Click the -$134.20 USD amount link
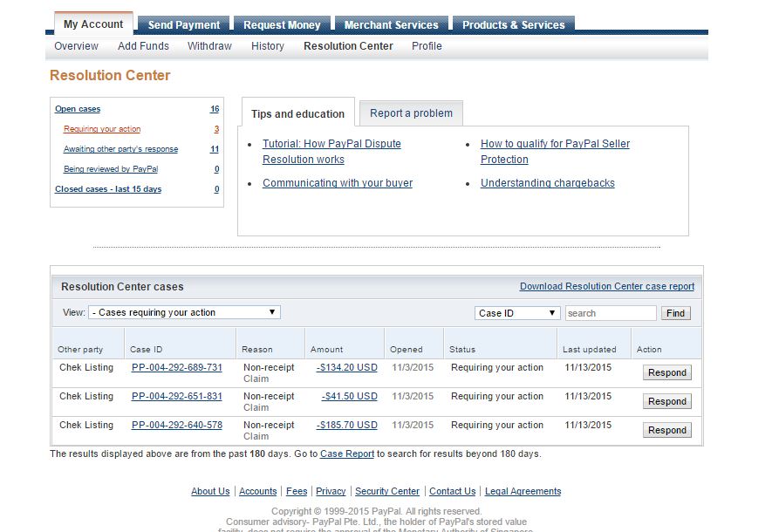This screenshot has width=779, height=532. pos(347,367)
